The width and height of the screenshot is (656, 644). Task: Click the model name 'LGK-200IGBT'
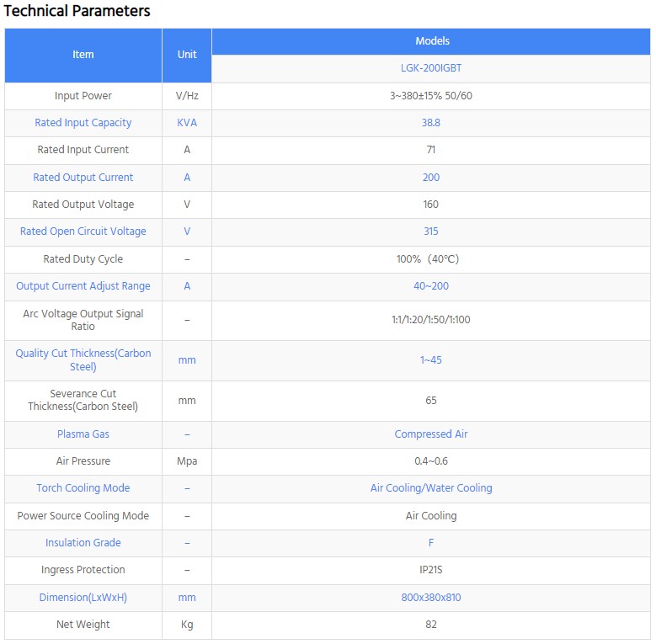click(x=431, y=67)
